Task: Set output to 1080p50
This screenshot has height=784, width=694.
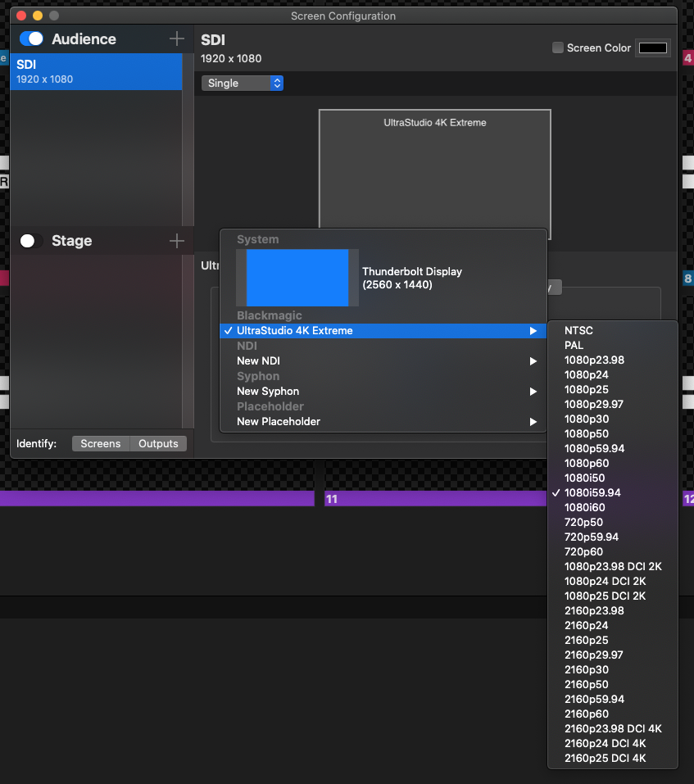Action: 613,434
